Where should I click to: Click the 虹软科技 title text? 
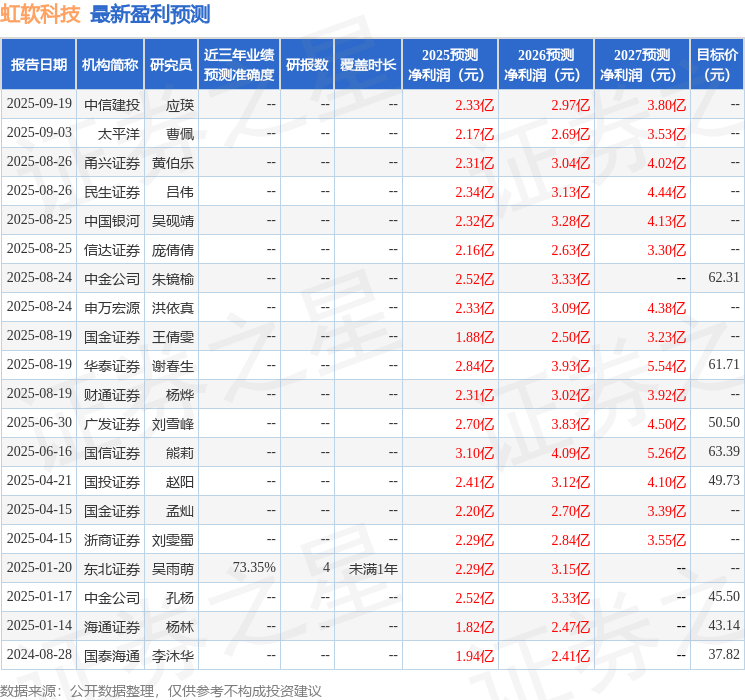coord(40,14)
